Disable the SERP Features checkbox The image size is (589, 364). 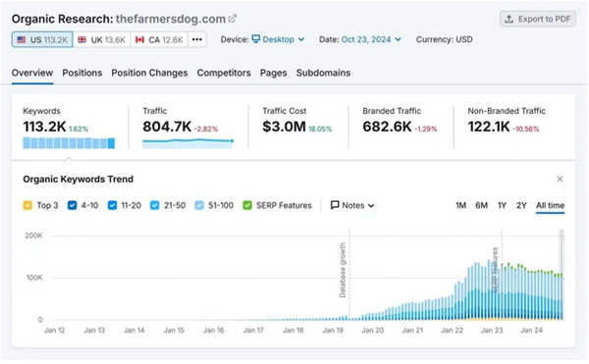[247, 205]
